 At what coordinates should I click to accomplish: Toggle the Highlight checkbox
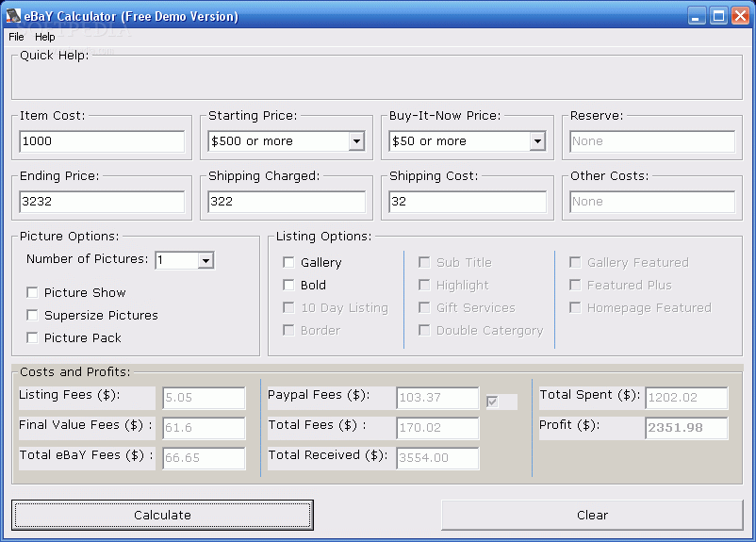(x=424, y=285)
